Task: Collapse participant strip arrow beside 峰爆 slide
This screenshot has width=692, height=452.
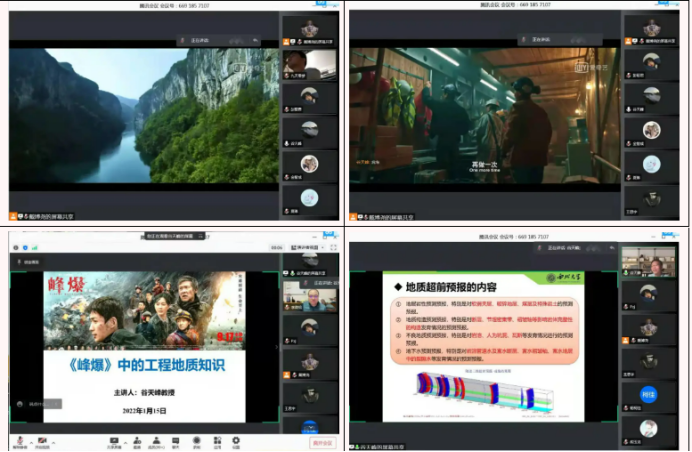Action: (x=277, y=347)
